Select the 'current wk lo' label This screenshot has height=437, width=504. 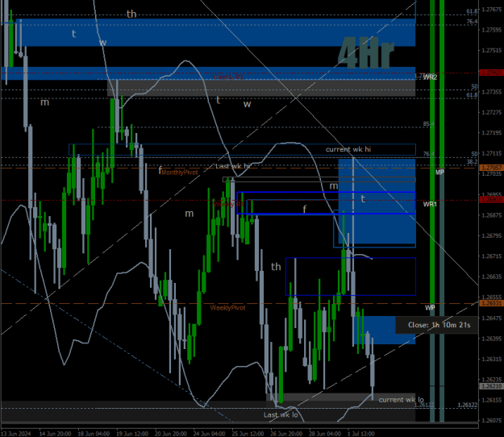(x=401, y=400)
